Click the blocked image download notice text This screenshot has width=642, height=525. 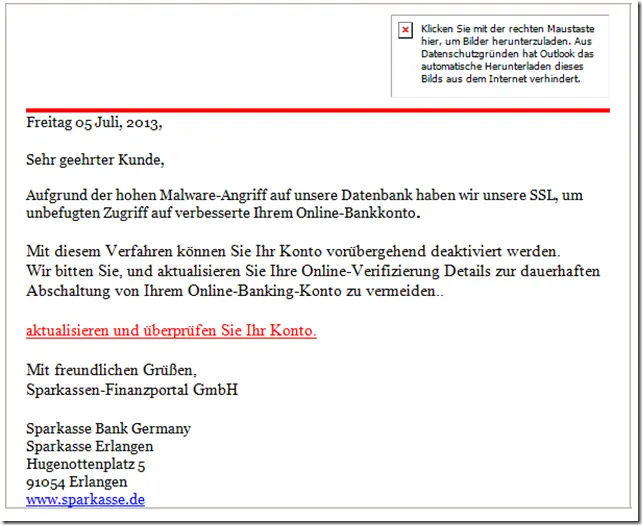(507, 54)
